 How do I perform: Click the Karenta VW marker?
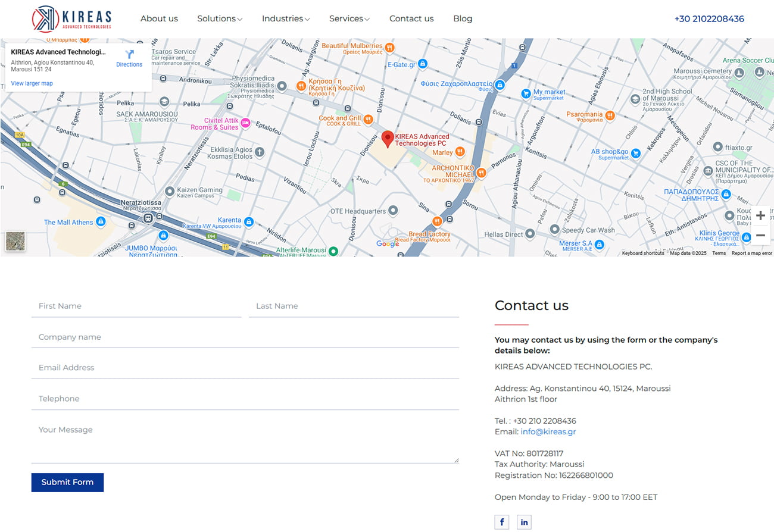tap(249, 221)
